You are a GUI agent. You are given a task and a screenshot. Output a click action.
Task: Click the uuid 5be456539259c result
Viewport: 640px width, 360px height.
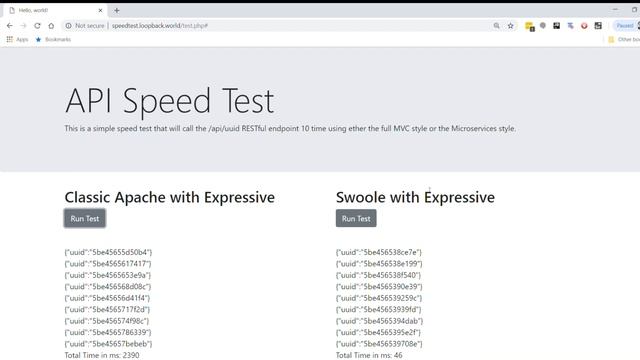pyautogui.click(x=379, y=298)
